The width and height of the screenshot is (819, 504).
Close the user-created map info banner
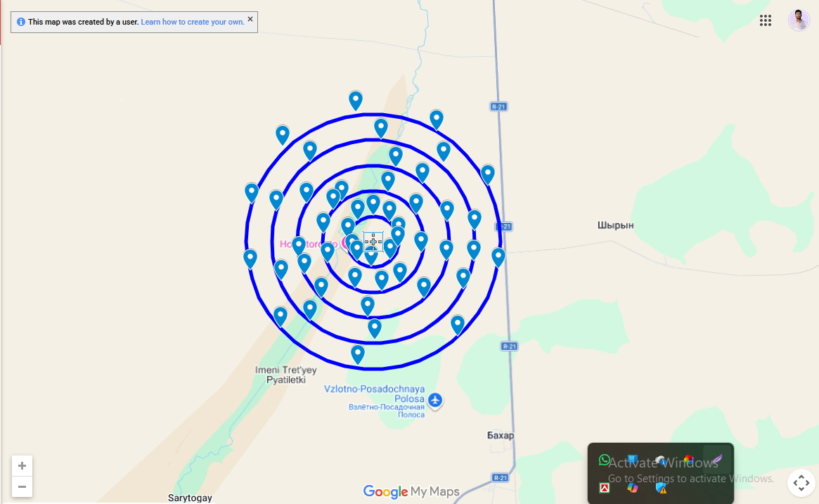(x=250, y=20)
